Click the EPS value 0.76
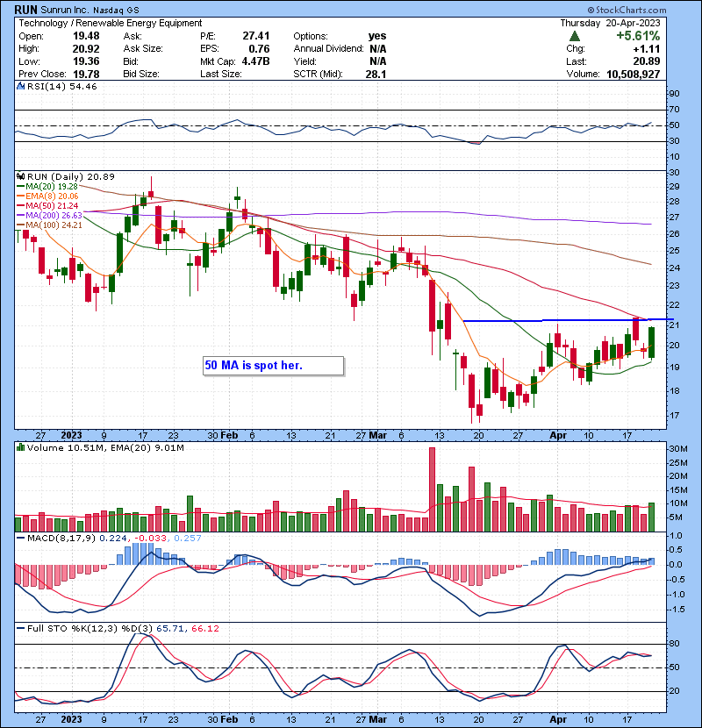702x728 pixels. point(259,49)
